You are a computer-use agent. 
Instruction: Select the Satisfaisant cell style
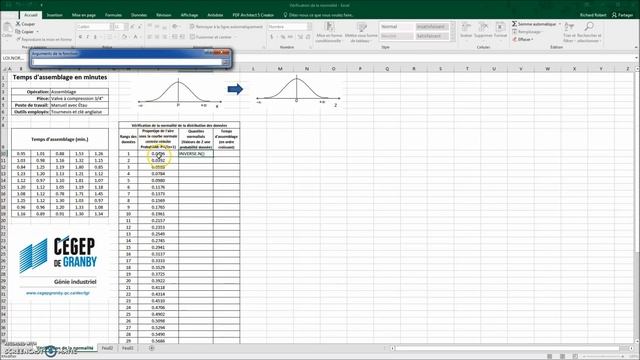point(431,36)
